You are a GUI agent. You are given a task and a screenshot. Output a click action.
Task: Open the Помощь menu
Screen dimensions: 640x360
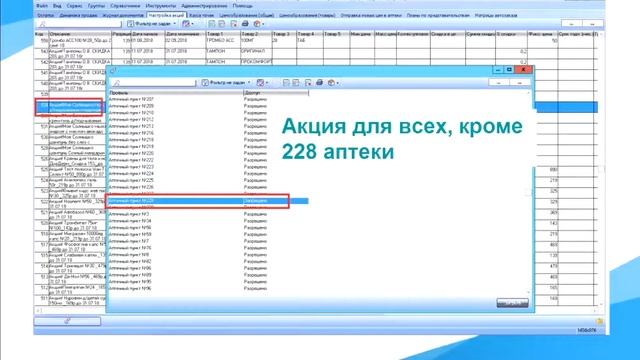[x=242, y=6]
